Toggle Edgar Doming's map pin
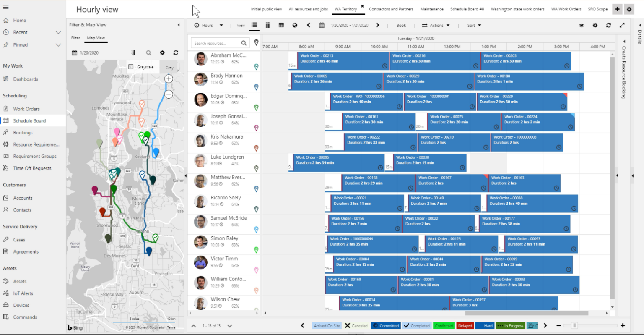This screenshot has height=335, width=644. 256,107
